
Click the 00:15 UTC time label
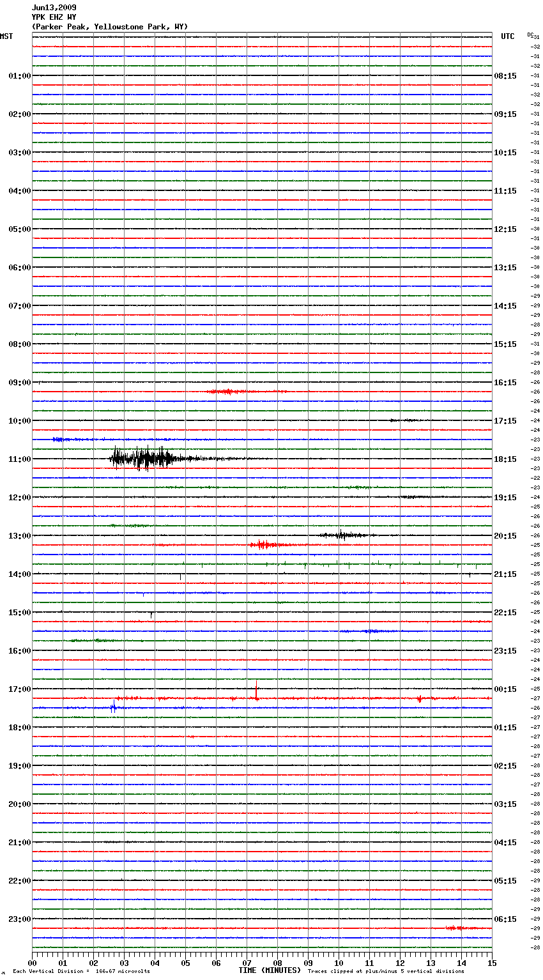pos(505,689)
